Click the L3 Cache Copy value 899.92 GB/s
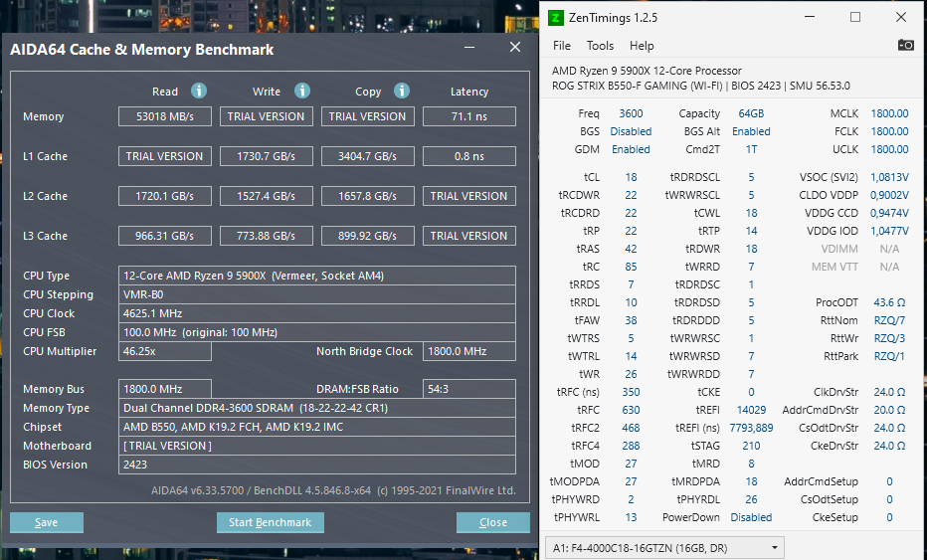927x560 pixels. coord(368,236)
